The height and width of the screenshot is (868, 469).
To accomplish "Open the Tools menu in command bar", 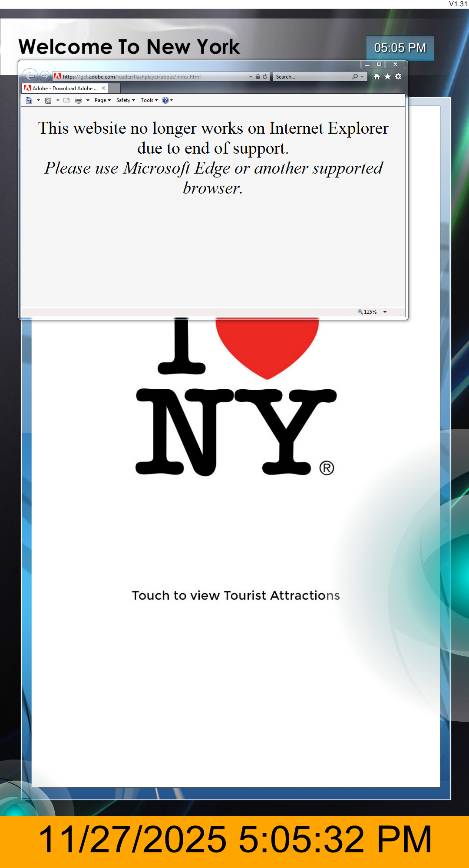I will coord(149,100).
